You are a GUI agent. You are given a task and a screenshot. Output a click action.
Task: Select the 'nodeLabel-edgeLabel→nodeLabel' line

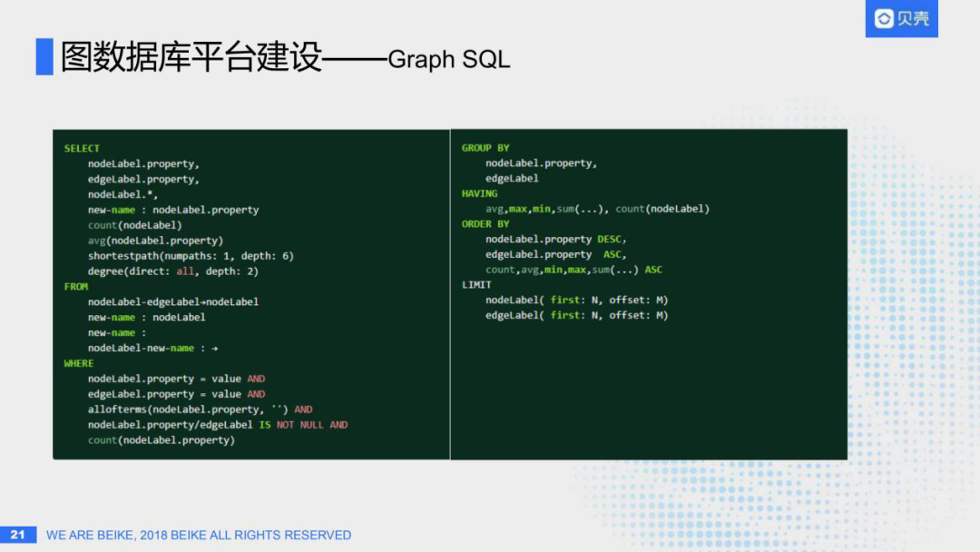coord(173,302)
